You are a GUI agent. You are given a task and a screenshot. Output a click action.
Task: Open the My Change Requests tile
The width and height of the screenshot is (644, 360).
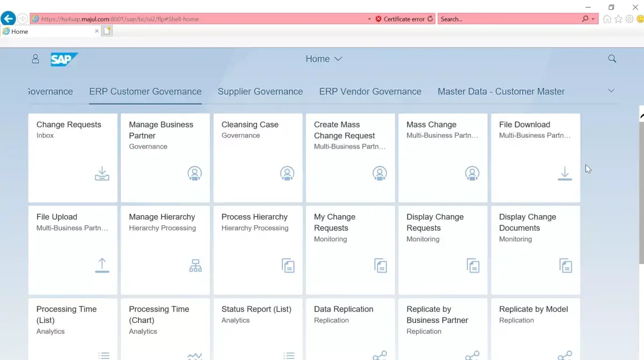(x=350, y=250)
